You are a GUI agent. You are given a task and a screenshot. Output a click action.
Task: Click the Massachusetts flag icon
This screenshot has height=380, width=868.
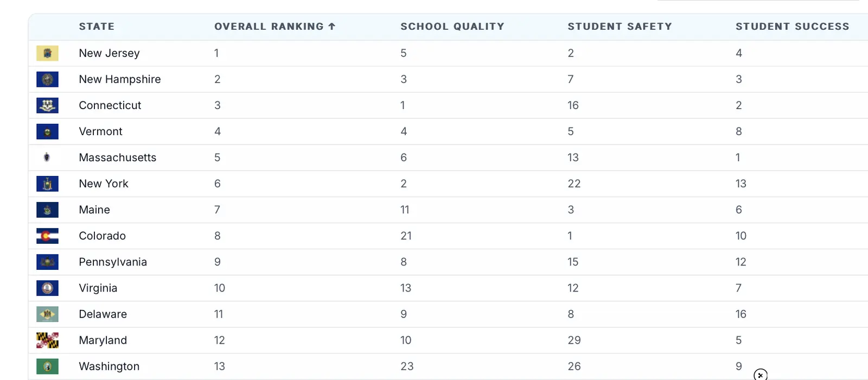[x=47, y=157]
